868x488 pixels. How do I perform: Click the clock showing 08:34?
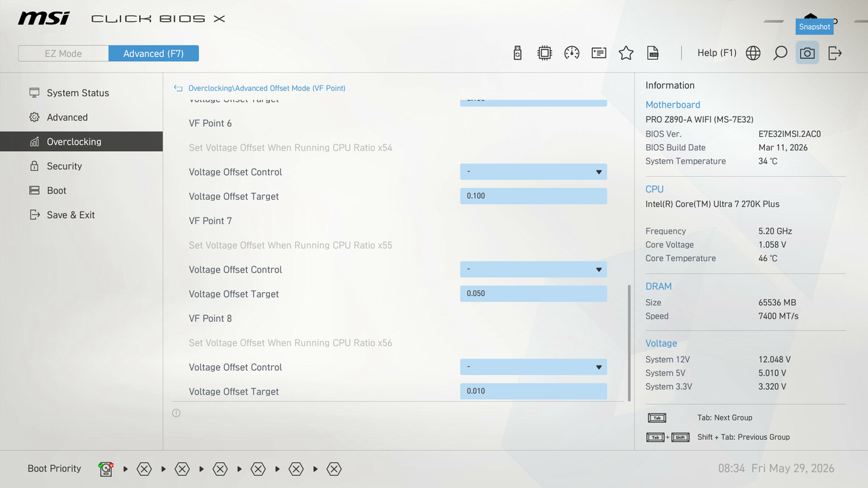(732, 468)
